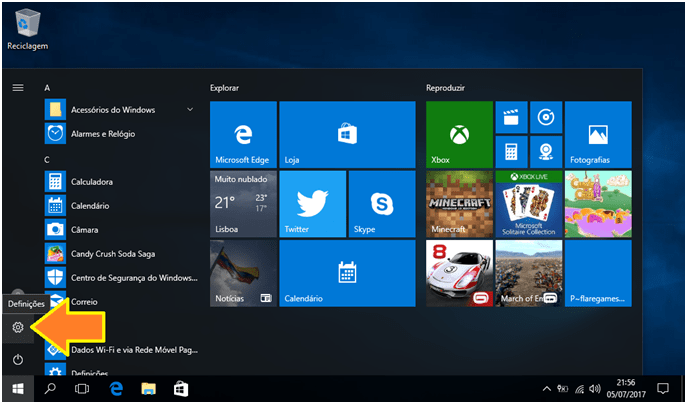The image size is (687, 404).
Task: Click the Windows Start button
Action: click(17, 388)
